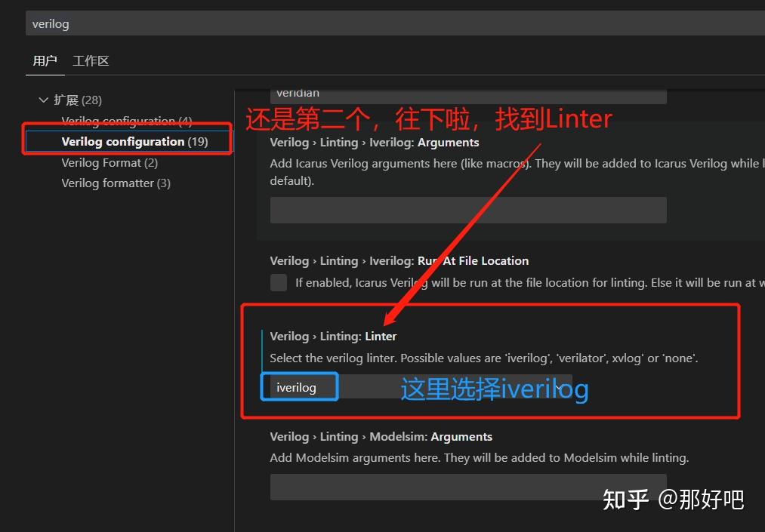Click the Verilog › Linting › Iverilog: Arguments heading

375,142
